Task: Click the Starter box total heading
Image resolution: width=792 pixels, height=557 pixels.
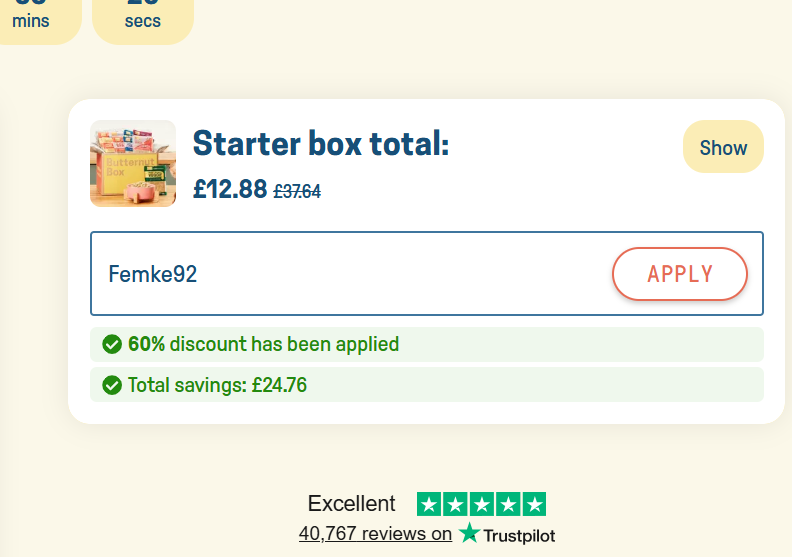Action: pyautogui.click(x=321, y=144)
